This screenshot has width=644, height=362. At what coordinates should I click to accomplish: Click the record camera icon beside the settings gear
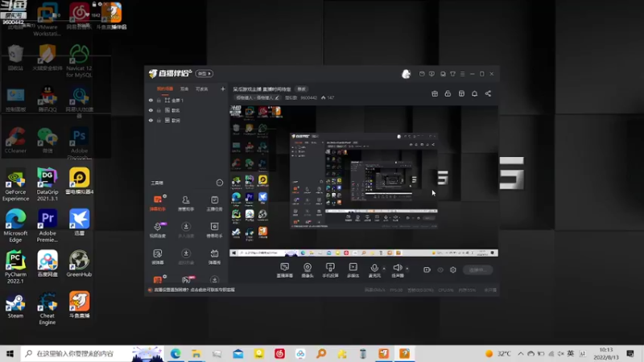[427, 269]
